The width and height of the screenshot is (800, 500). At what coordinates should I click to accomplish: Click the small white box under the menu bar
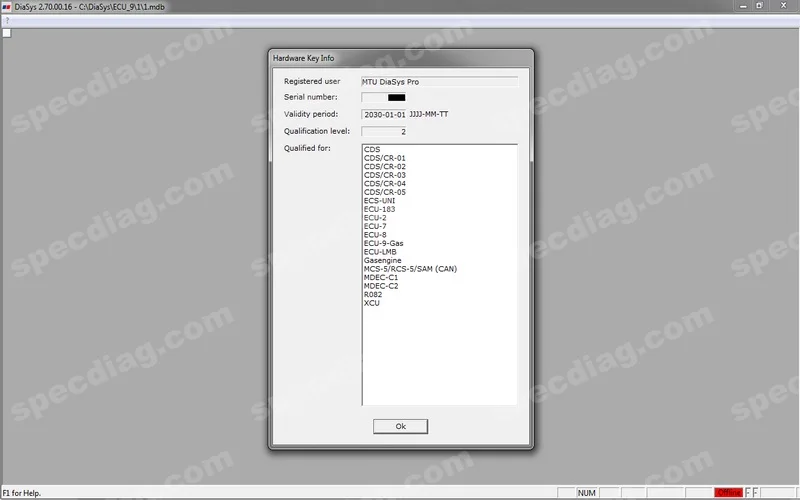7,33
